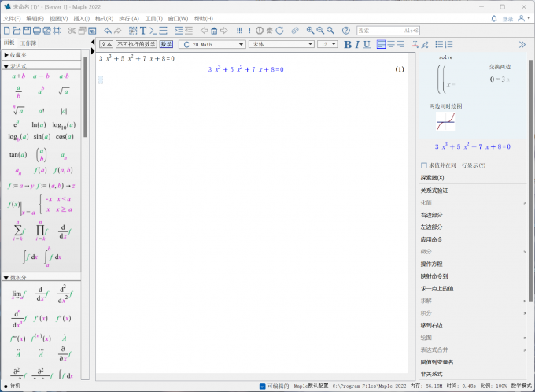
Task: Click the help question mark icon
Action: coord(345,31)
